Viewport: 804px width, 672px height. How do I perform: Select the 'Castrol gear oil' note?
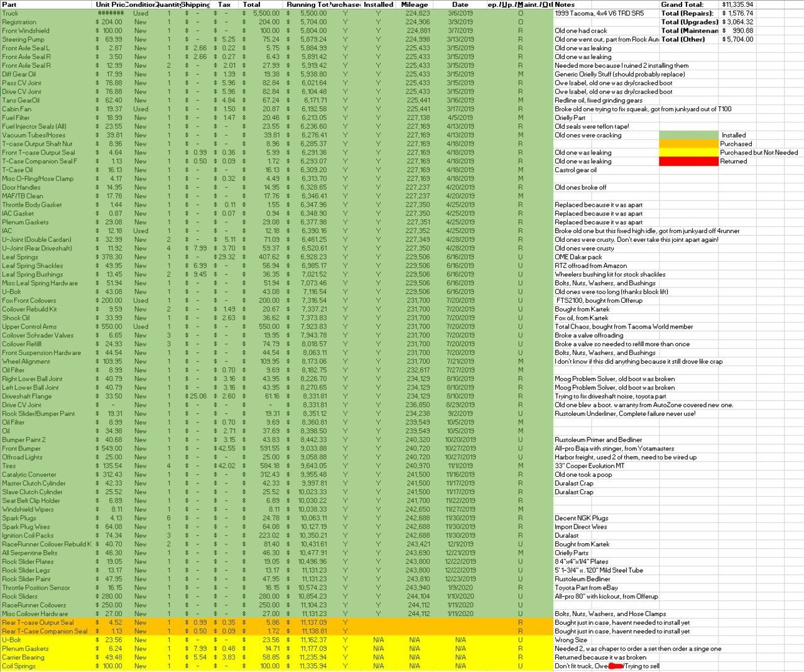[x=576, y=170]
